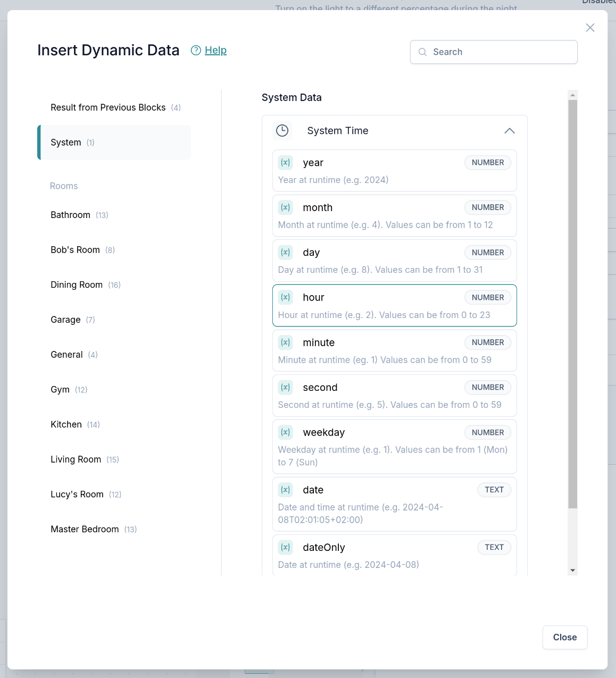
Task: Click the variable icon for weekday
Action: (x=286, y=432)
